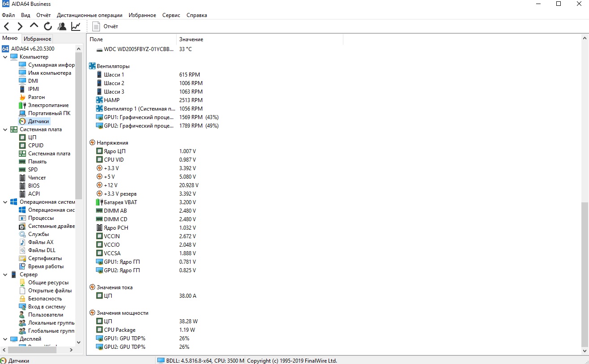The height and width of the screenshot is (364, 589).
Task: Open the graph chart toolbar icon
Action: click(x=76, y=26)
